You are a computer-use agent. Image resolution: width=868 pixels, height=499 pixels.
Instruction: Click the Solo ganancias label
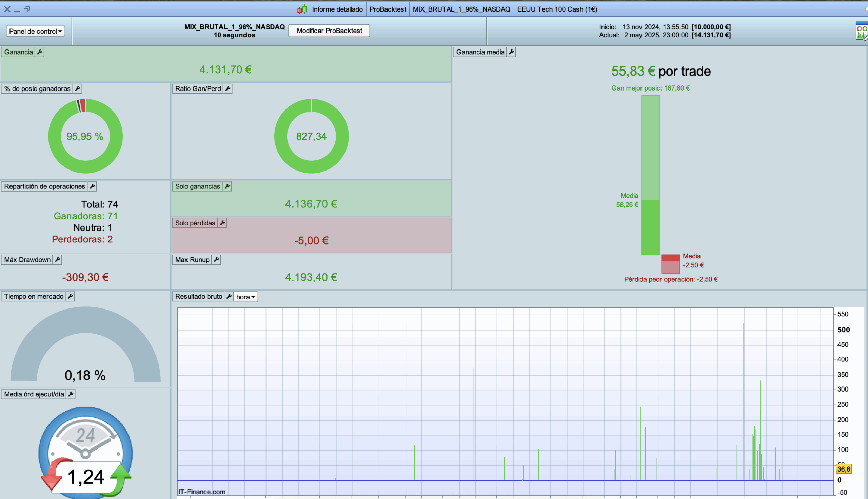pyautogui.click(x=197, y=186)
